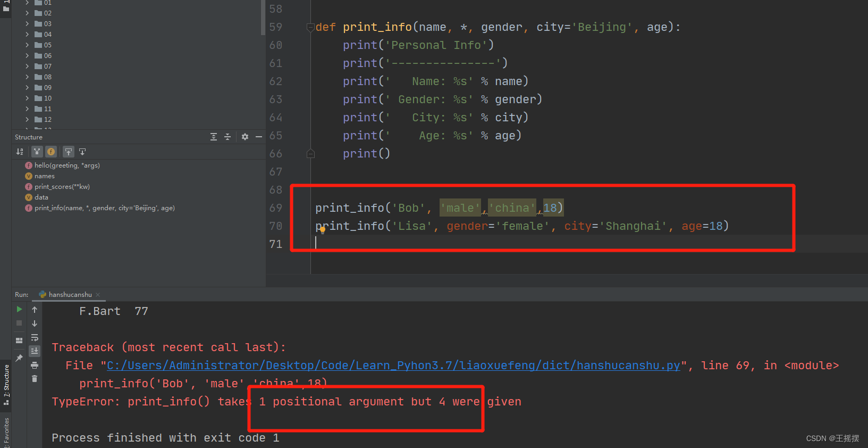Click the intention lightbulb on line 70
Image resolution: width=868 pixels, height=448 pixels.
tap(322, 230)
